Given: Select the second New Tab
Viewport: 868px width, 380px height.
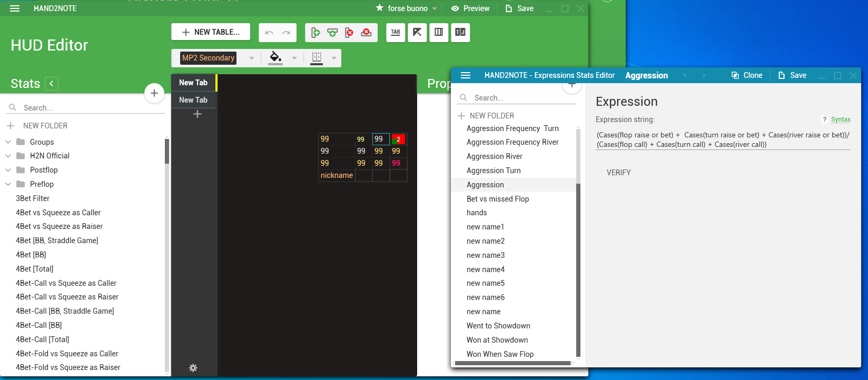Looking at the screenshot, I should point(193,100).
